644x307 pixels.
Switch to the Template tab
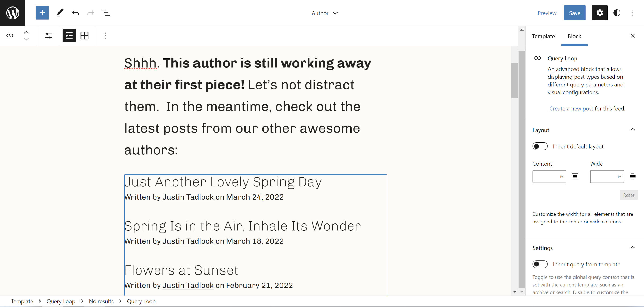(543, 36)
